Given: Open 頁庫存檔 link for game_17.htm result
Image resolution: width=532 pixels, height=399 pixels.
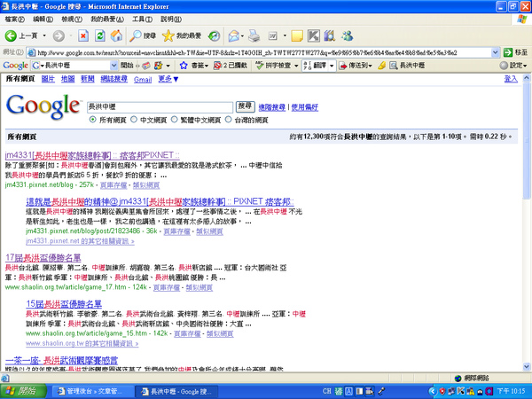Looking at the screenshot, I should 167,287.
